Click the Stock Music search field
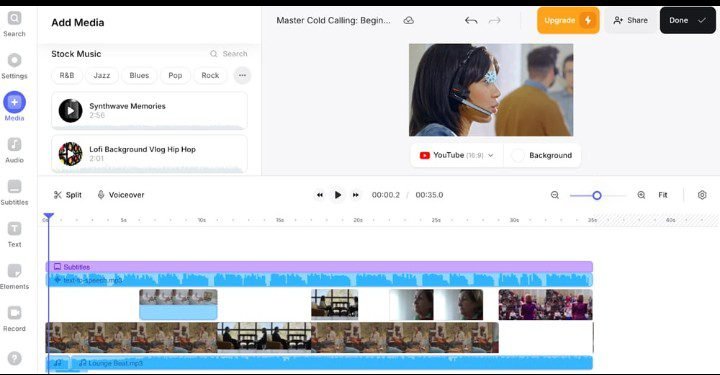This screenshot has width=720, height=375. coord(229,54)
